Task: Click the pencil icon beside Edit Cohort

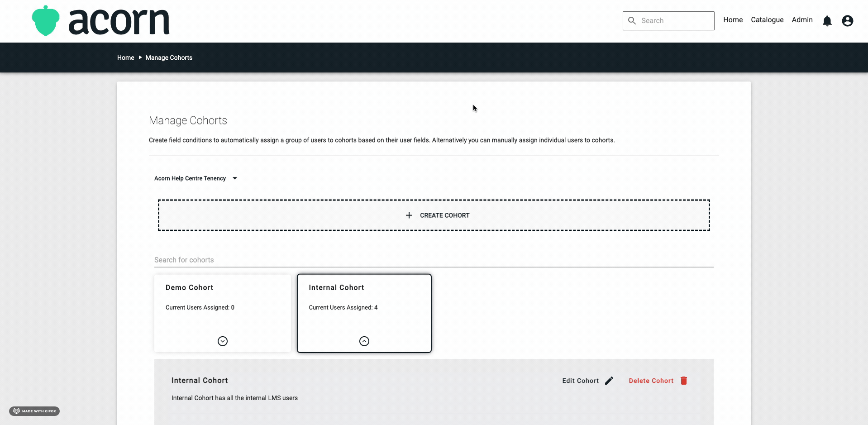Action: coord(609,381)
